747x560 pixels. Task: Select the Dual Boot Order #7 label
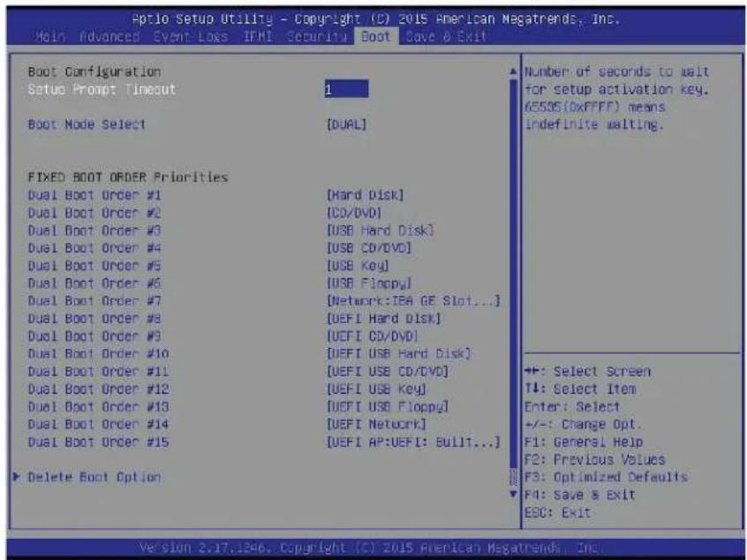pos(94,301)
